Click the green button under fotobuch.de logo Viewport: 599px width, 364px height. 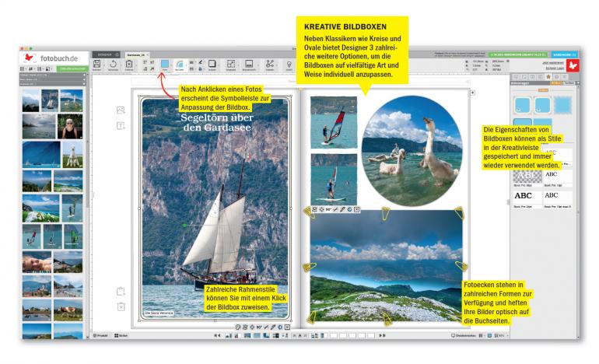(x=72, y=68)
